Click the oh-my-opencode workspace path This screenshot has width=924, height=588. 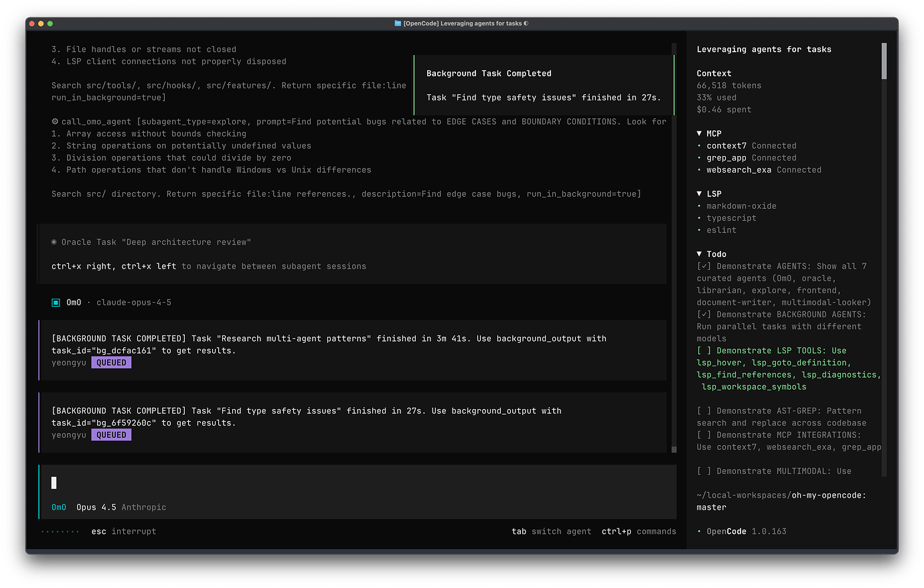point(781,496)
